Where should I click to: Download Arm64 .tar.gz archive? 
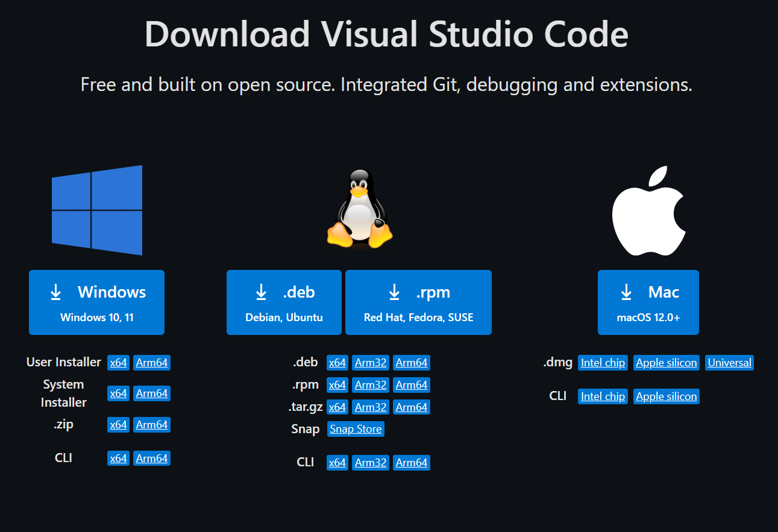411,407
